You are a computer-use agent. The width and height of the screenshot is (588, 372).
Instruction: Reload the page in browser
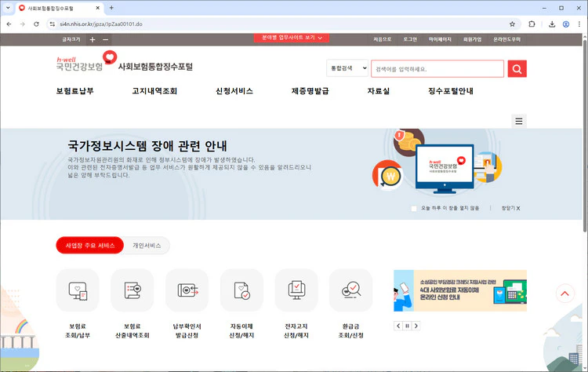click(36, 24)
